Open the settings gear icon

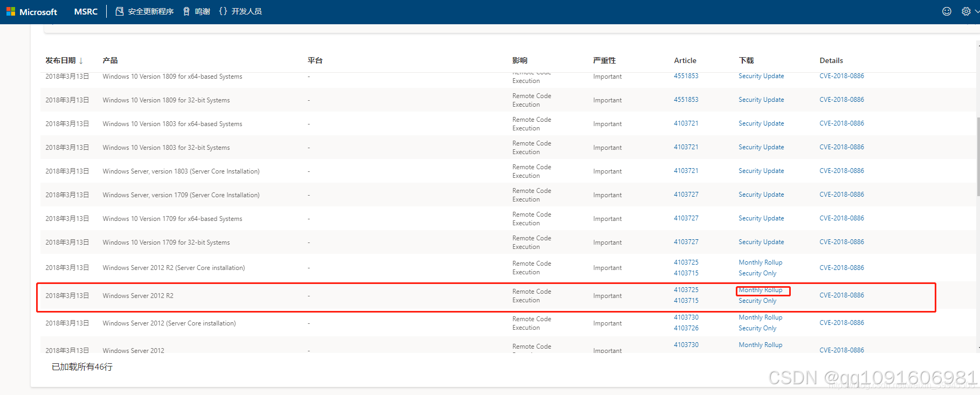point(966,11)
